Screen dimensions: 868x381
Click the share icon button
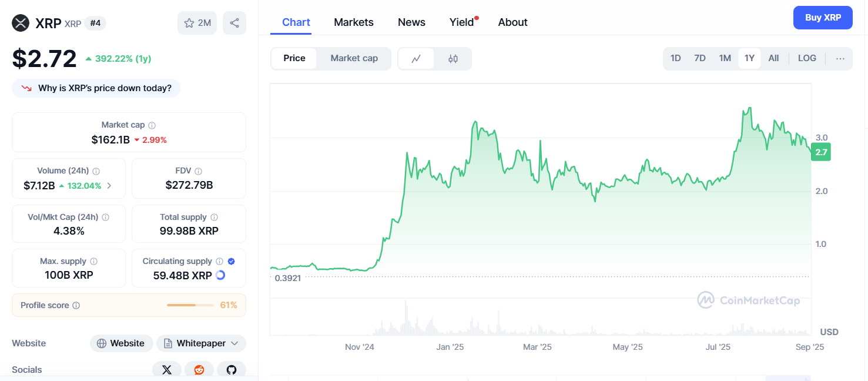click(x=234, y=23)
